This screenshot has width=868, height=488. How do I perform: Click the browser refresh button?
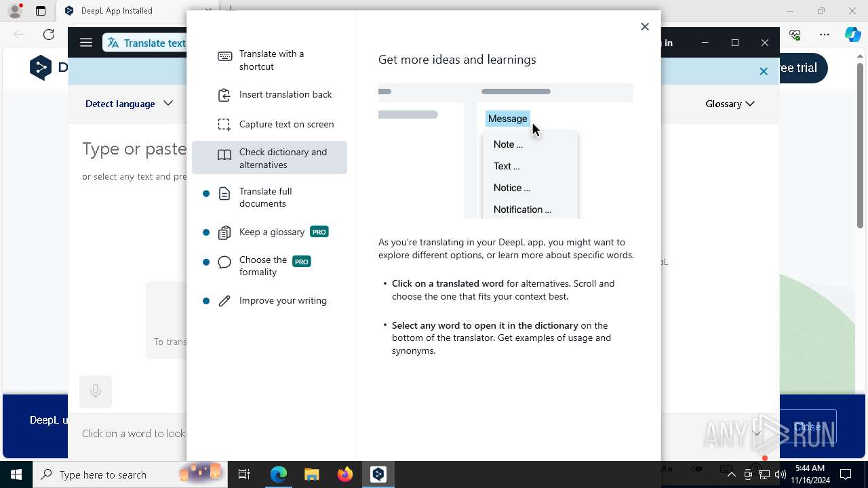click(x=49, y=35)
